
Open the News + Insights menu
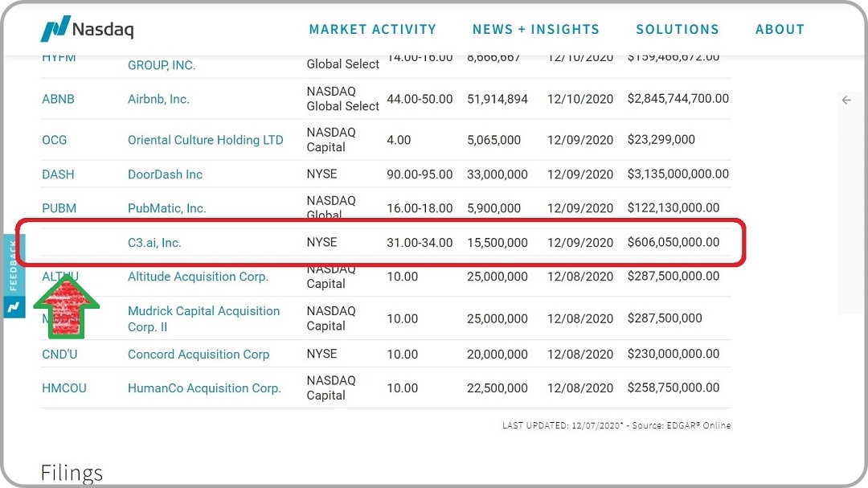pos(536,29)
